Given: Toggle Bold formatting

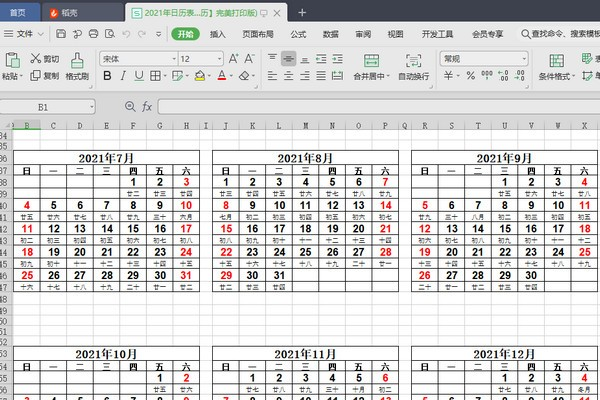Looking at the screenshot, I should (107, 76).
